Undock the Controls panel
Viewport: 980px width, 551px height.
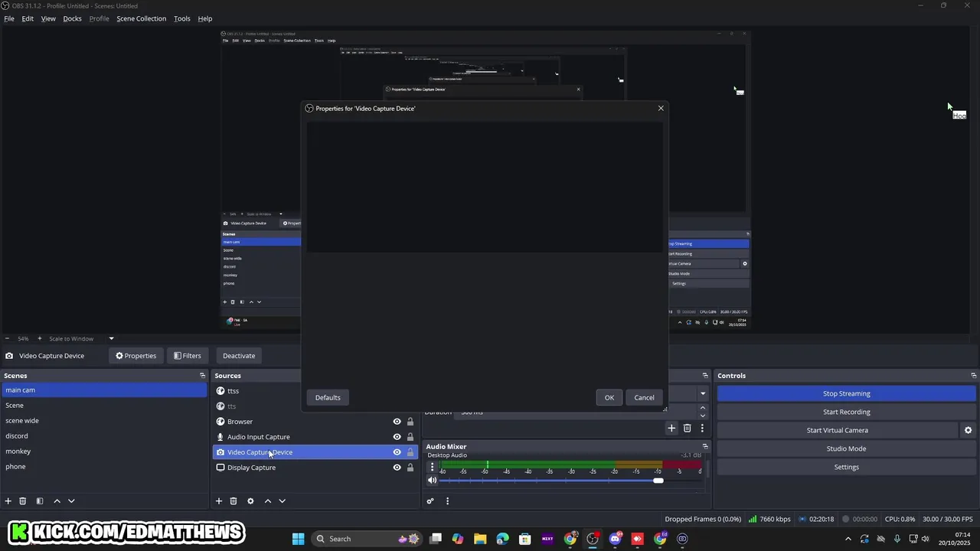[x=973, y=376]
